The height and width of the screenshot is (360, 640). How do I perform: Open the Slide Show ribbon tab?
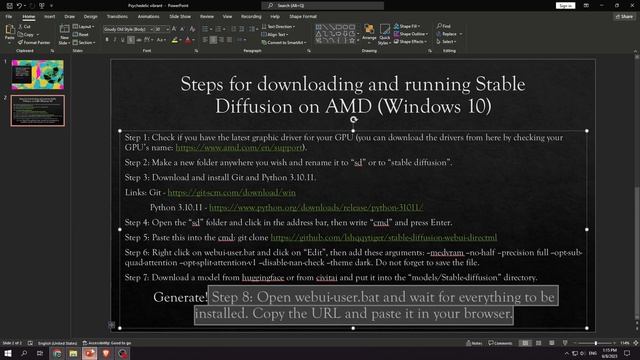tap(180, 16)
